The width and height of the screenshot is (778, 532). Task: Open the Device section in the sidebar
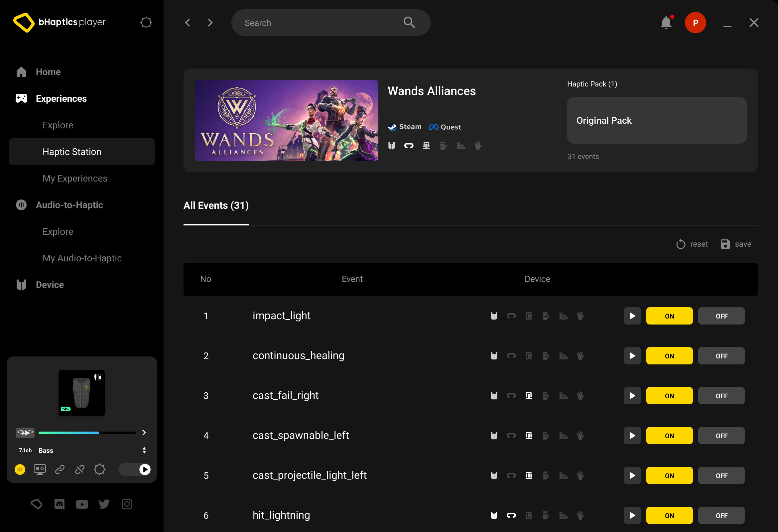50,285
